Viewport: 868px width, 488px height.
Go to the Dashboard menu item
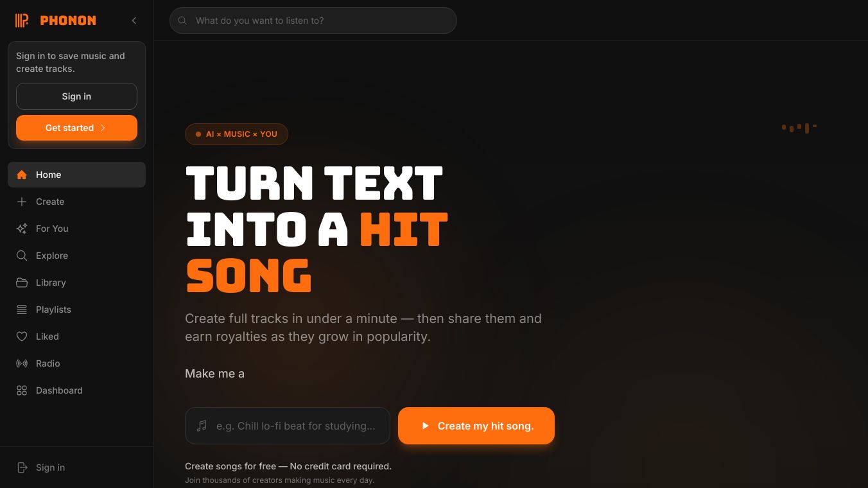(76, 390)
